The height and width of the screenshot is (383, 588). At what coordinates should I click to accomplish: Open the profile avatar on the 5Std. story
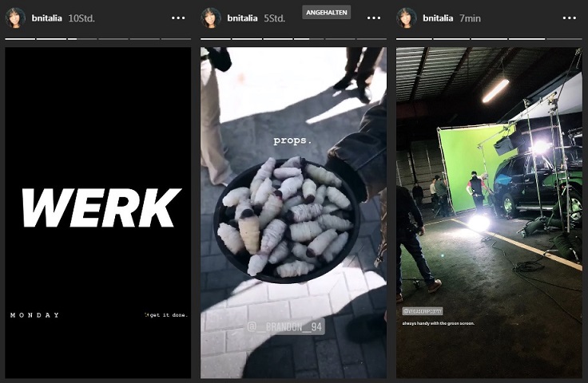click(211, 18)
